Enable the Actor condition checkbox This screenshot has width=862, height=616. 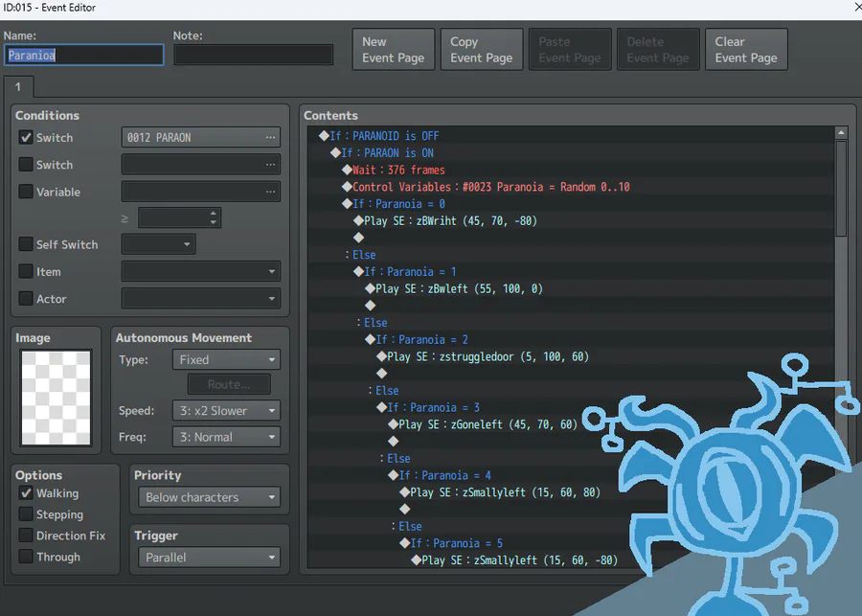click(26, 299)
